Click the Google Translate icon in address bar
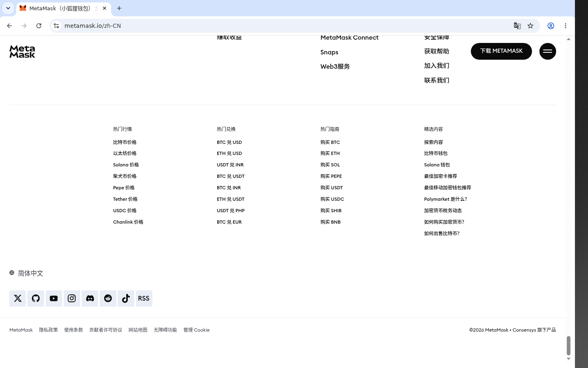588x368 pixels. pos(517,26)
